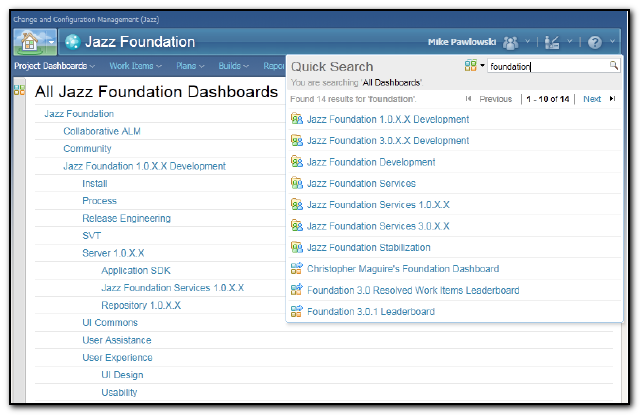Click the magnifying glass search icon
Screen dimensions: 640x415
click(613, 65)
